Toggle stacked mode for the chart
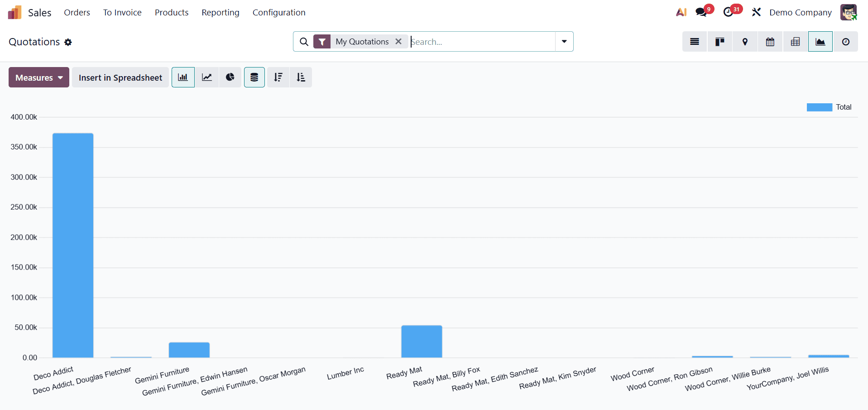This screenshot has height=410, width=868. pyautogui.click(x=254, y=77)
